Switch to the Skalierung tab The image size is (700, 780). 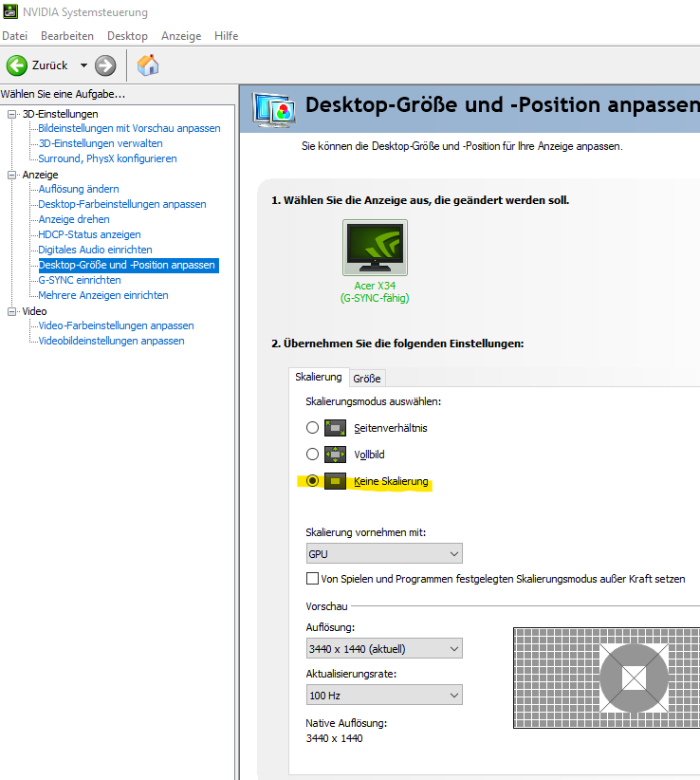(318, 377)
